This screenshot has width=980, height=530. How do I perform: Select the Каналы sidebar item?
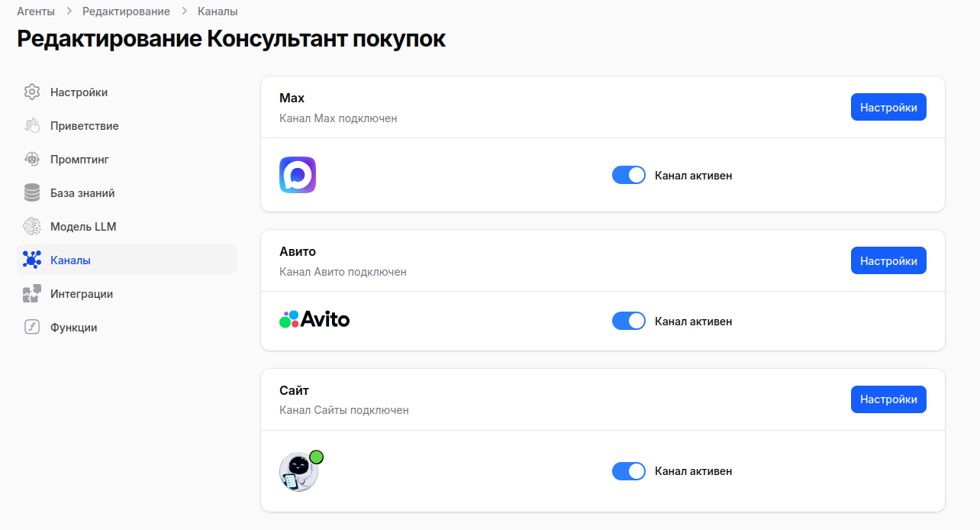[x=127, y=260]
